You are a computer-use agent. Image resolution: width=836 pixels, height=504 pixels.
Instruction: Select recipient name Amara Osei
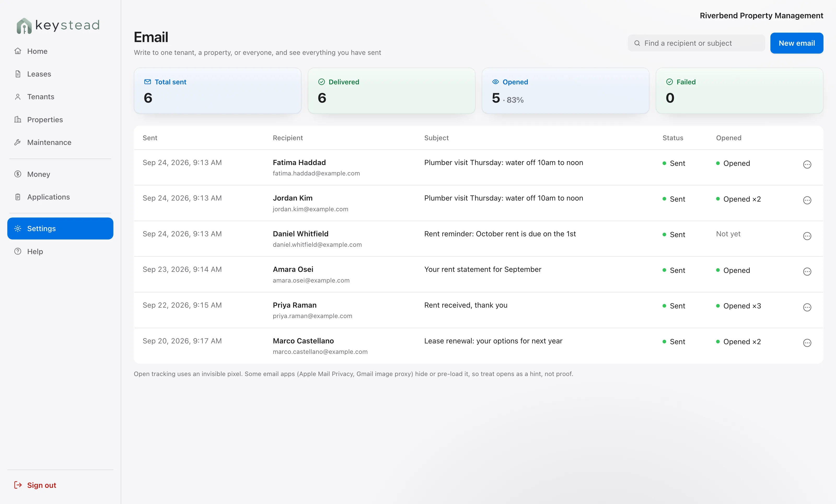pyautogui.click(x=293, y=269)
